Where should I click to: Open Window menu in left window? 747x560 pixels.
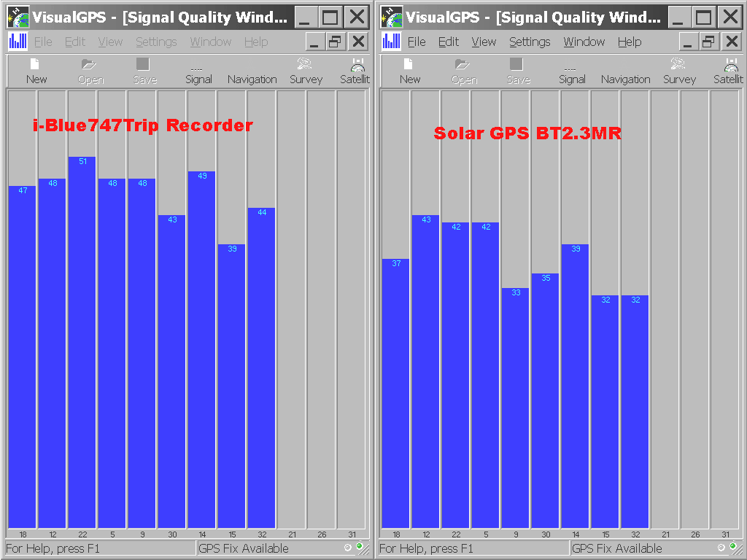(x=211, y=42)
